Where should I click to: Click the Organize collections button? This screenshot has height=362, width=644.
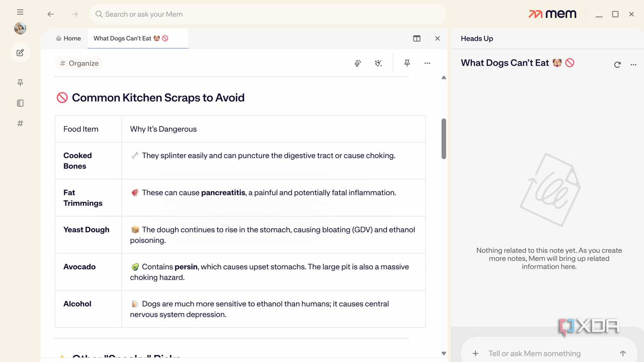[x=79, y=63]
